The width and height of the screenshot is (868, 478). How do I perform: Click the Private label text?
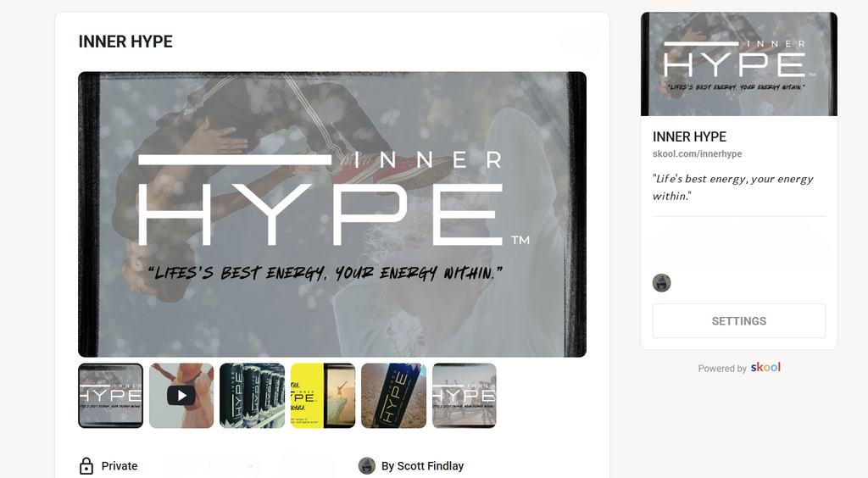[120, 466]
